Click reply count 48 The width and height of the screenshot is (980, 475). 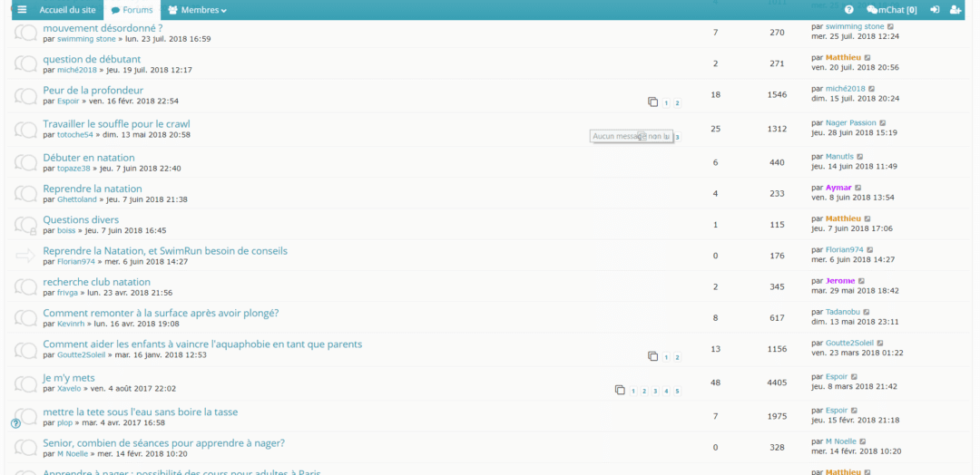click(x=716, y=383)
